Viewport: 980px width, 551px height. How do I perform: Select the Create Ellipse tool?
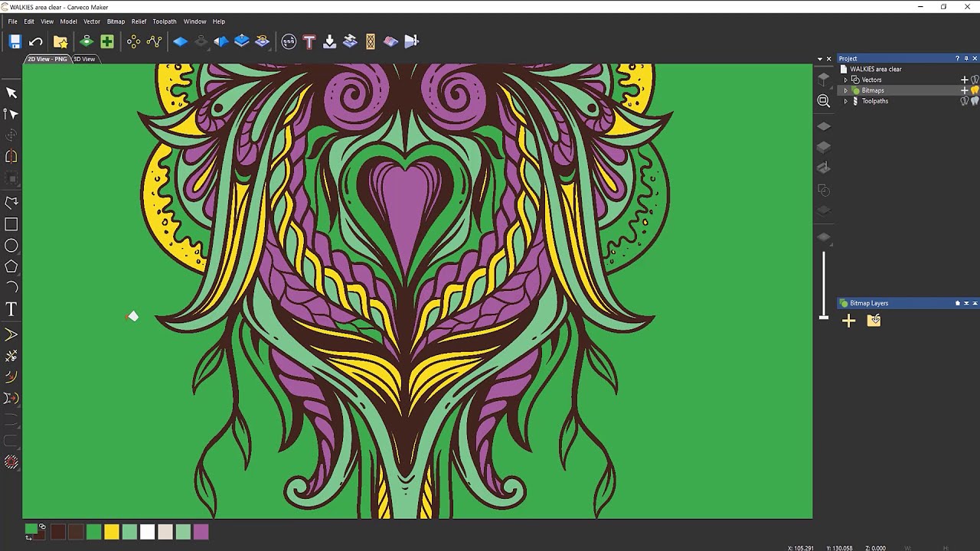point(11,246)
